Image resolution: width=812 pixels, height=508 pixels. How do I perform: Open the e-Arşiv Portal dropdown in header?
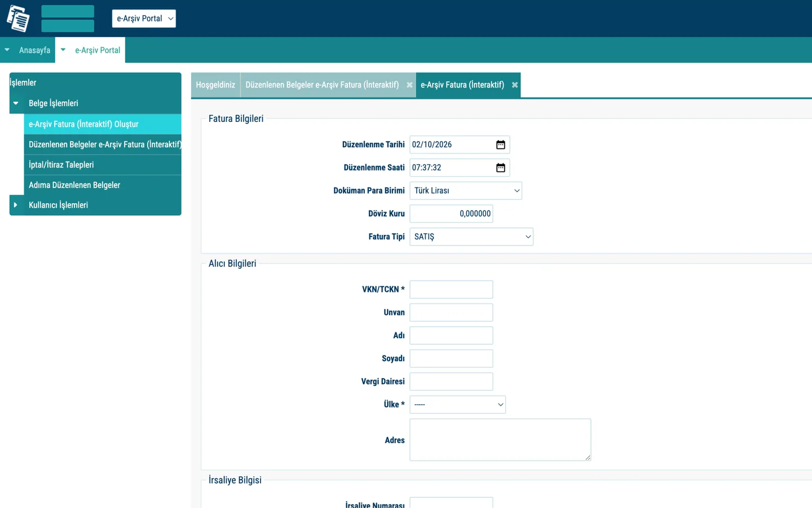144,19
